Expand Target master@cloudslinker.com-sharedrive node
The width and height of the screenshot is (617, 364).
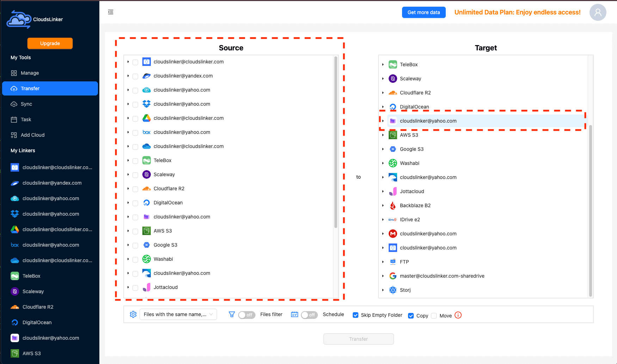point(383,276)
